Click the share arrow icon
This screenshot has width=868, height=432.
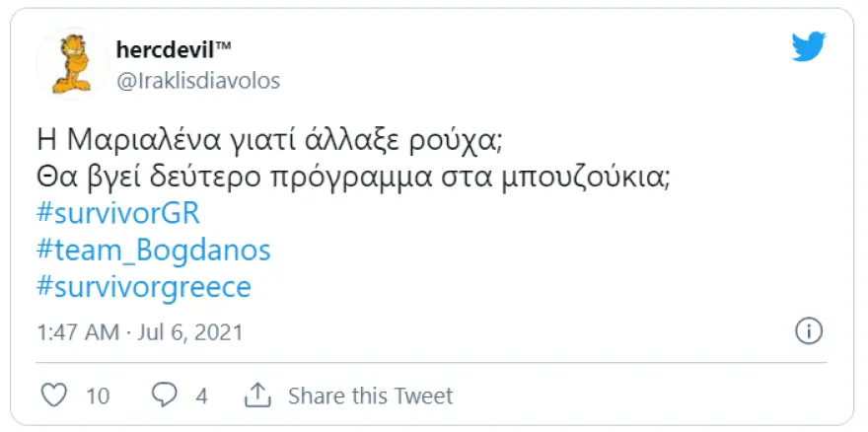click(x=257, y=396)
